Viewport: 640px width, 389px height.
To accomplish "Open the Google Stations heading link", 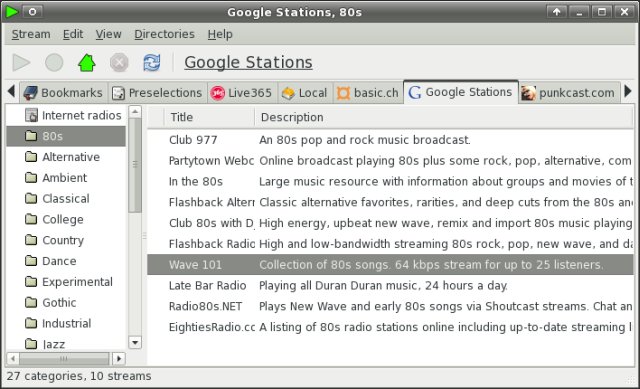I will [248, 62].
